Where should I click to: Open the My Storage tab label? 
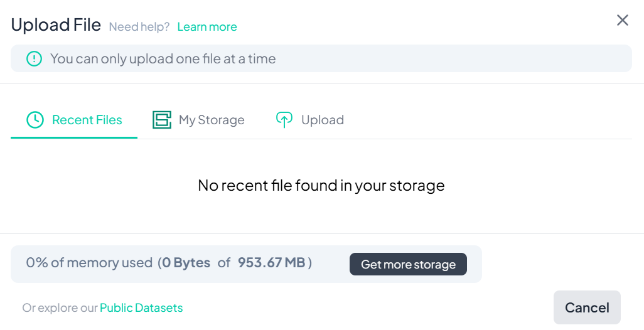coord(212,120)
